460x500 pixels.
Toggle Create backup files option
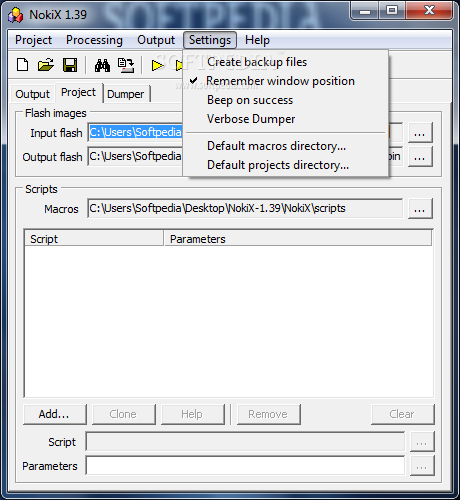click(x=286, y=62)
